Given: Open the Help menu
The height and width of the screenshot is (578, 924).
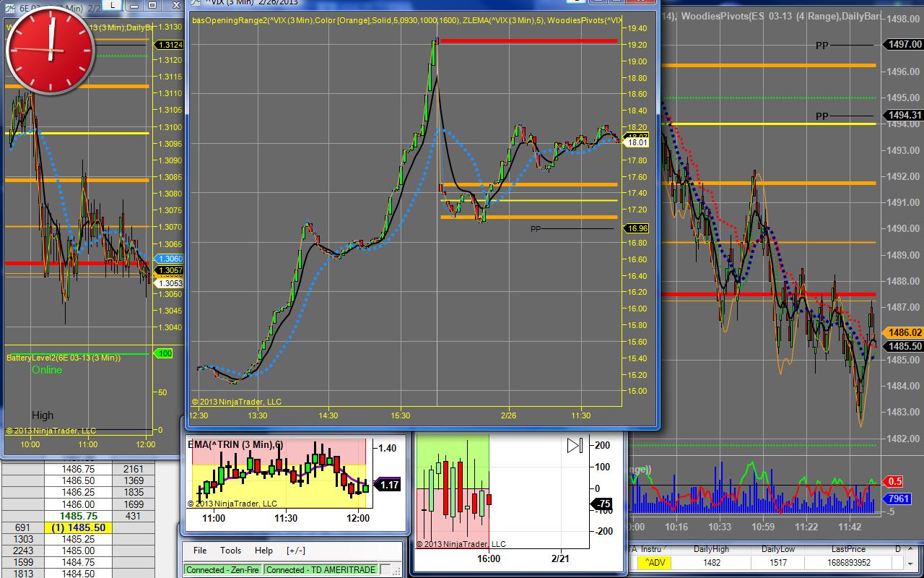Looking at the screenshot, I should click(x=263, y=551).
